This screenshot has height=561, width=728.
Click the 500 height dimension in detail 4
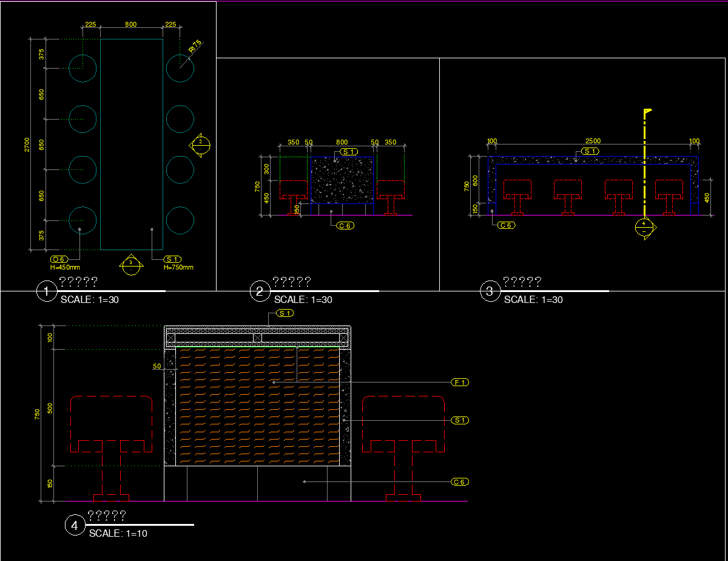(x=51, y=407)
